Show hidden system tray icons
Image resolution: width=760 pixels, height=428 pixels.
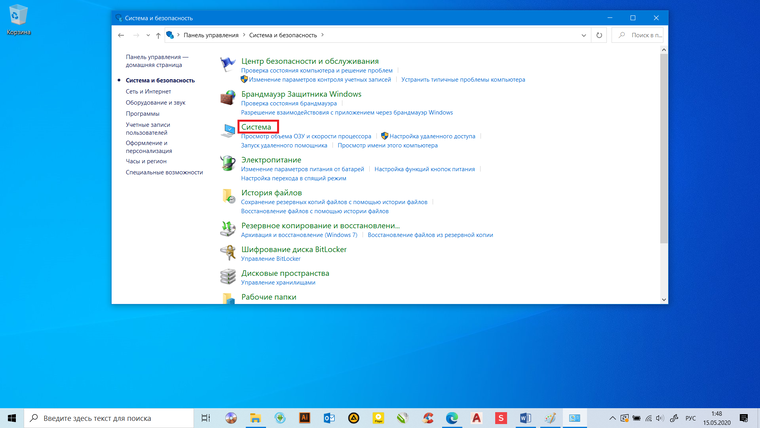pos(613,418)
